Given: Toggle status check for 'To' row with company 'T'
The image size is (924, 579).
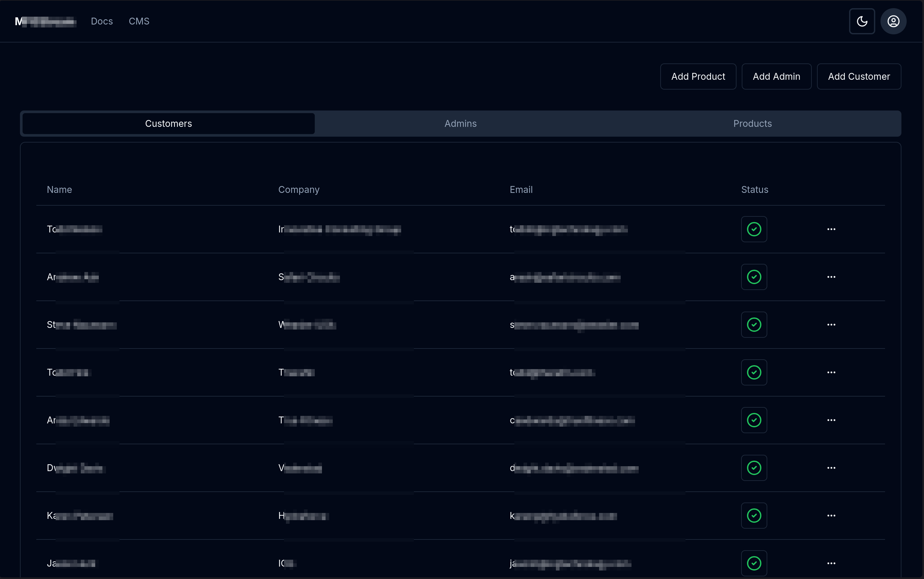Looking at the screenshot, I should coord(754,373).
